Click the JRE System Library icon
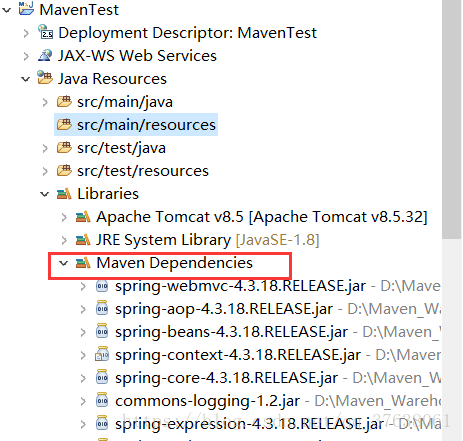This screenshot has height=441, width=463. (x=83, y=239)
